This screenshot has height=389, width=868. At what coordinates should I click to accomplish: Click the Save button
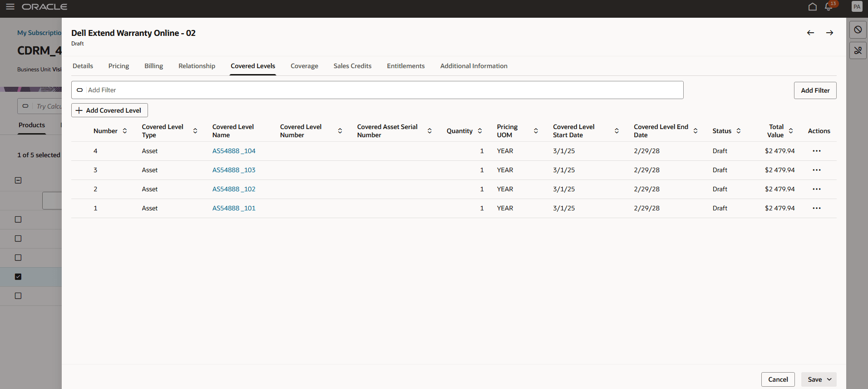pyautogui.click(x=814, y=379)
